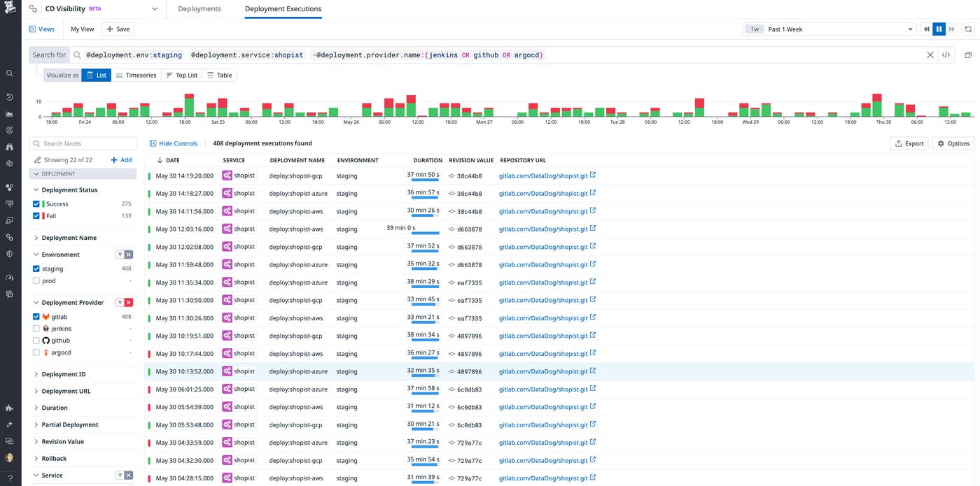Image resolution: width=980 pixels, height=486 pixels.
Task: Pause live updates with the pause button
Action: [939, 29]
